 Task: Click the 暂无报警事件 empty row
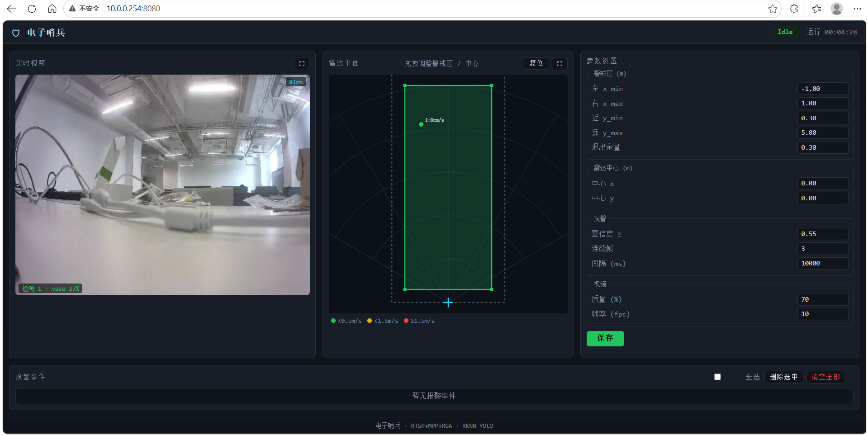434,396
